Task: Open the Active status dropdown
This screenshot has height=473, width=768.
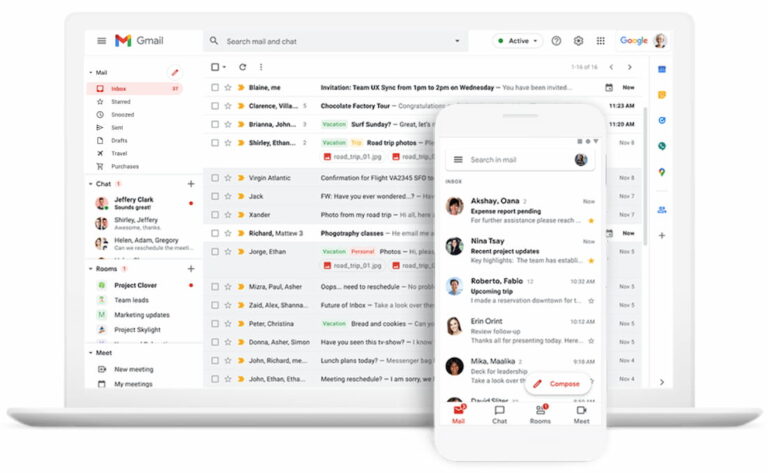Action: [x=517, y=41]
